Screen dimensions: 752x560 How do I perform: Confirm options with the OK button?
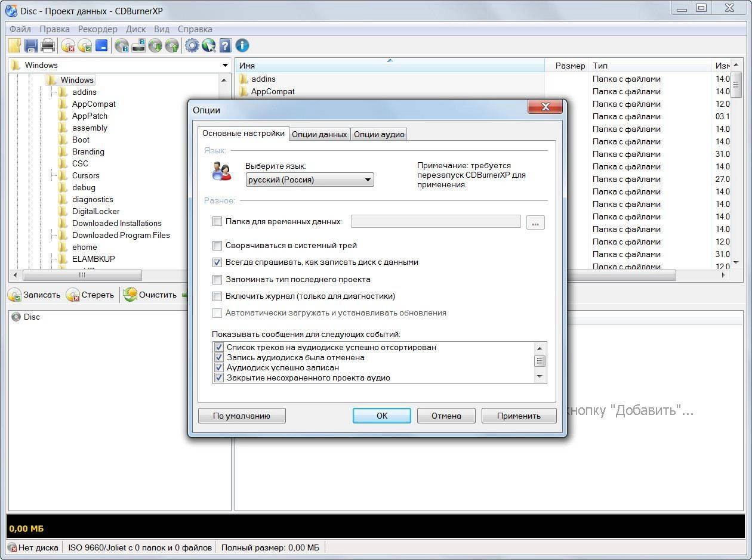382,416
